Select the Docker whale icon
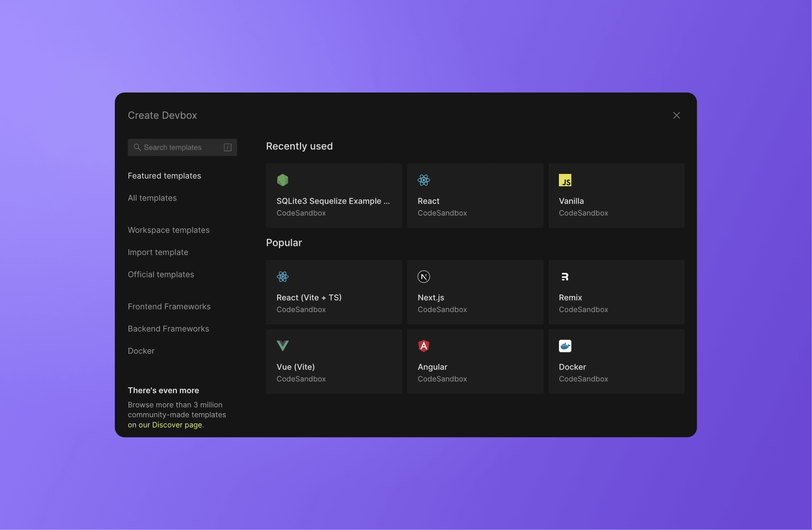Screen dimensions: 812x530 coord(565,346)
